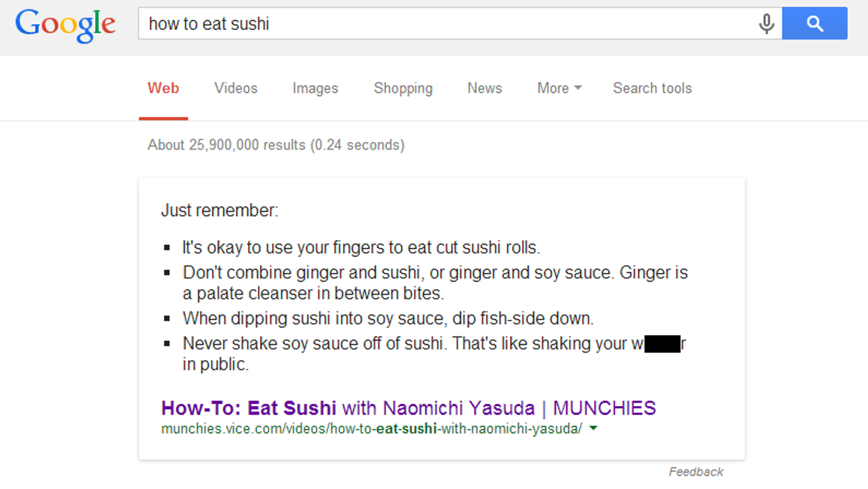
Task: Go to the Shopping tab
Action: coord(403,88)
